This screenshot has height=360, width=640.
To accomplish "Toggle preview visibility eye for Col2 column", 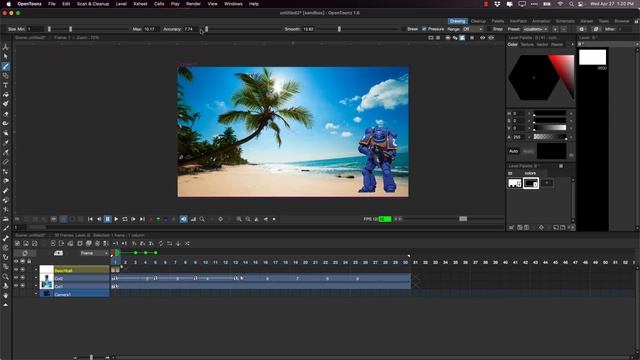I will (x=16, y=278).
